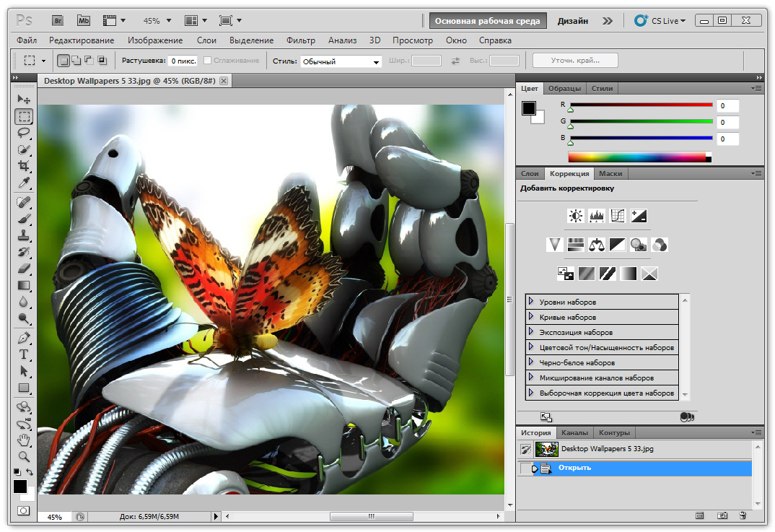Open the Стиль dropdown showing Обычный
Viewport: 775px width, 532px height.
(x=341, y=61)
